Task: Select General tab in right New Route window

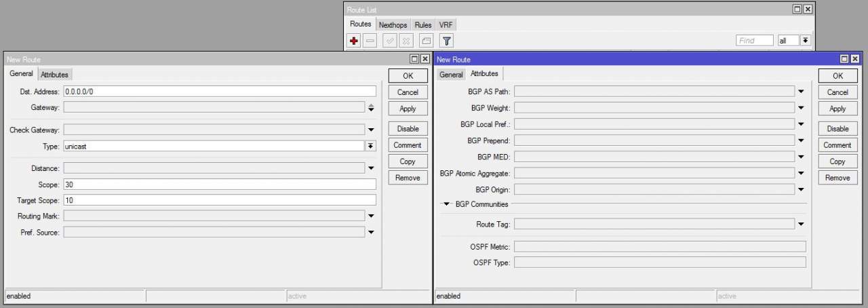Action: point(451,75)
